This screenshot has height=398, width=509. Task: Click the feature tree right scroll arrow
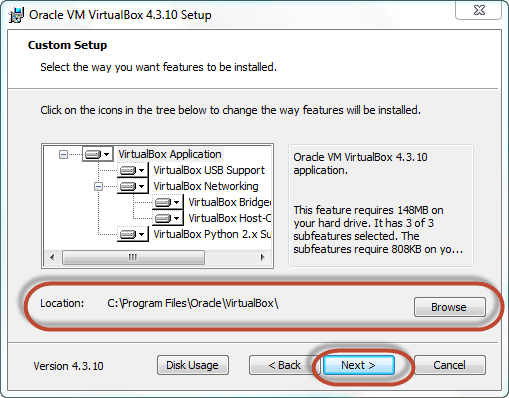[263, 257]
